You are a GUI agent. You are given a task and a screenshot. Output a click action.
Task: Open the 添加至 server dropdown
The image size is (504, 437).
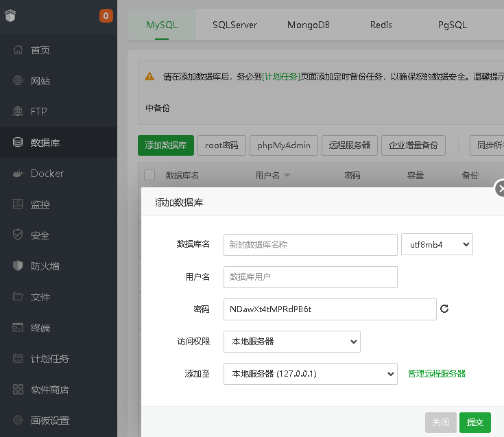311,374
